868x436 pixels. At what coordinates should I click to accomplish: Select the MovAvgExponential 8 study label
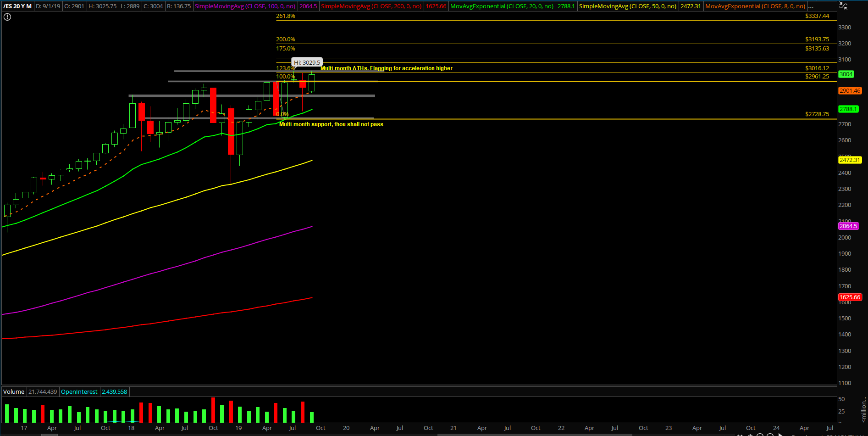click(x=755, y=6)
